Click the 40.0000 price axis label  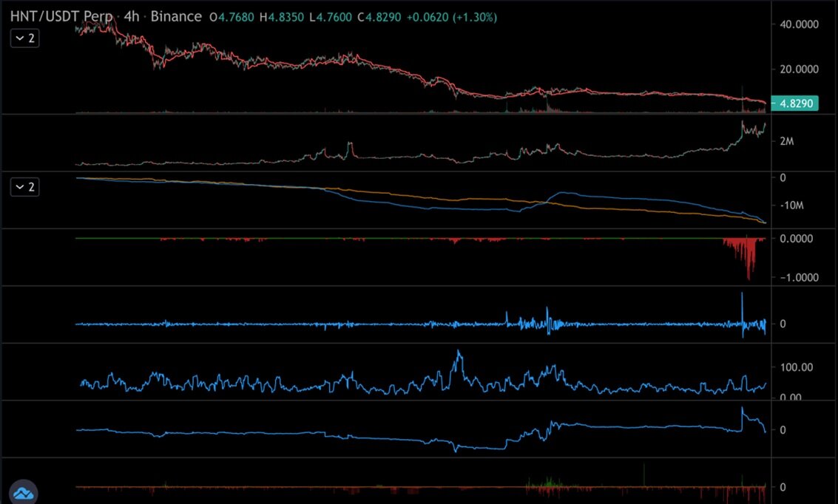pyautogui.click(x=798, y=24)
